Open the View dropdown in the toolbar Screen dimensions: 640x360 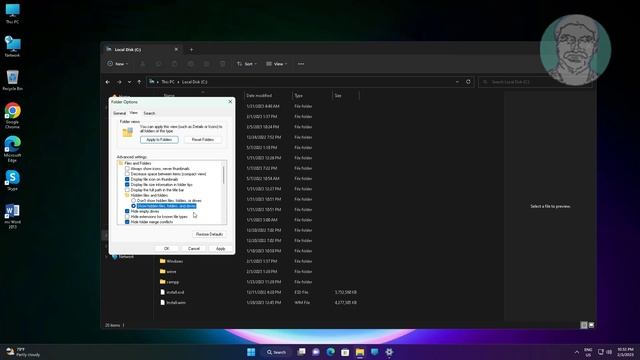coord(276,64)
